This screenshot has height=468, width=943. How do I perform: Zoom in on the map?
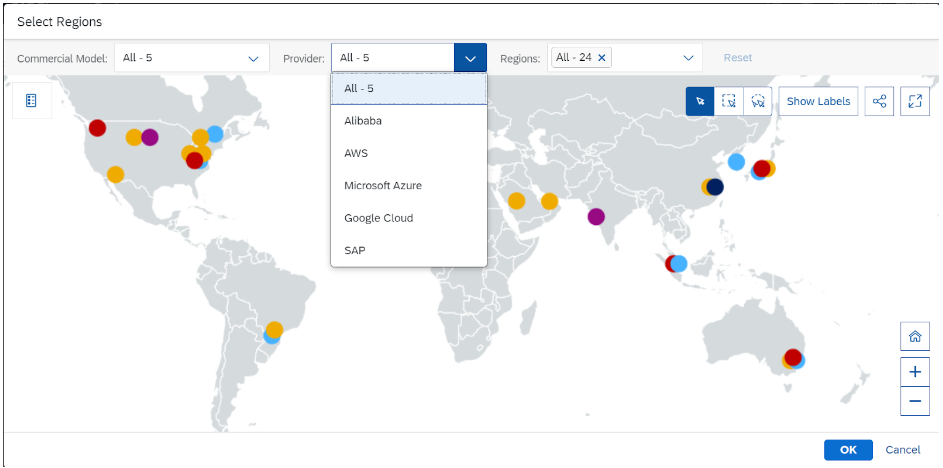[x=914, y=371]
